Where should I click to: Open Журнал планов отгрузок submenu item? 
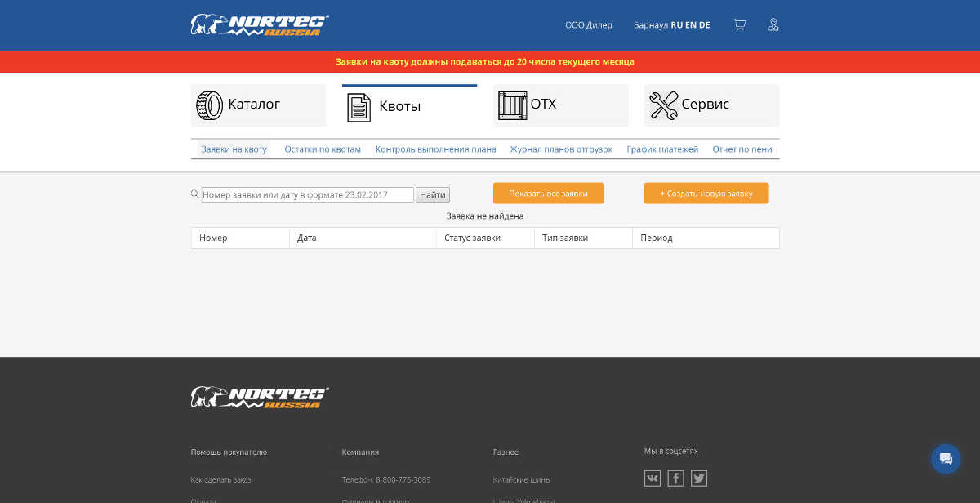561,149
